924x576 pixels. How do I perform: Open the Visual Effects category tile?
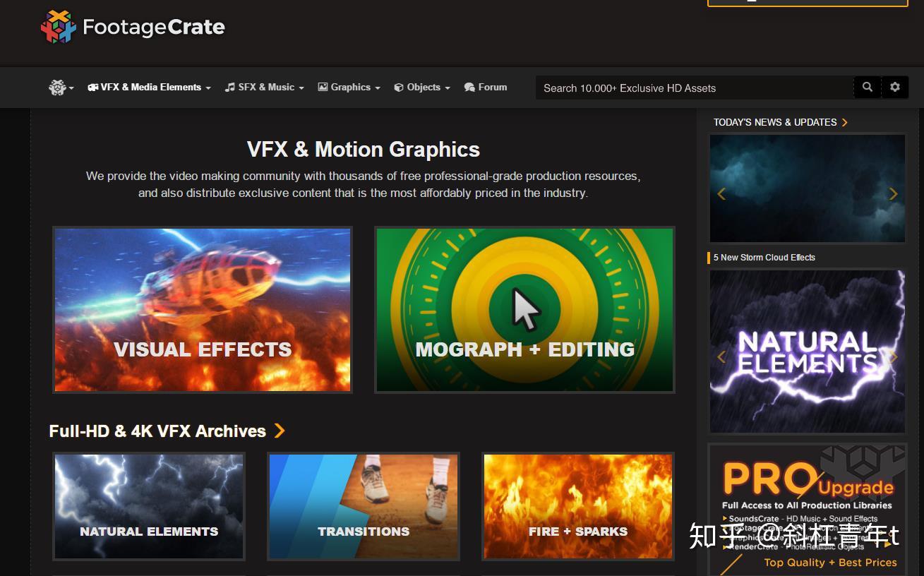tap(203, 310)
